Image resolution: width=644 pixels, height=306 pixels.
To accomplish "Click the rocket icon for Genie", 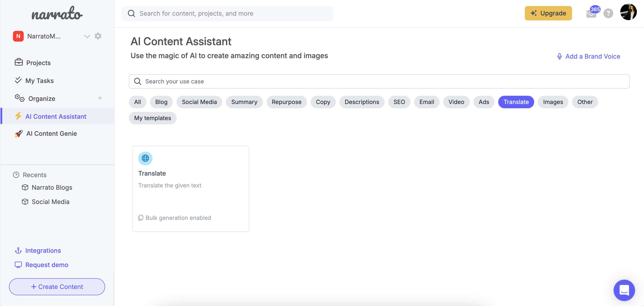I will [19, 134].
